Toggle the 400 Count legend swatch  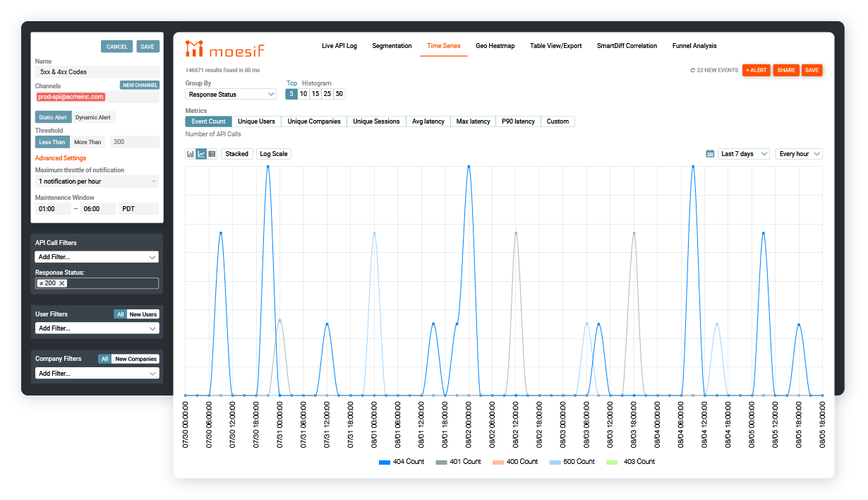[498, 462]
